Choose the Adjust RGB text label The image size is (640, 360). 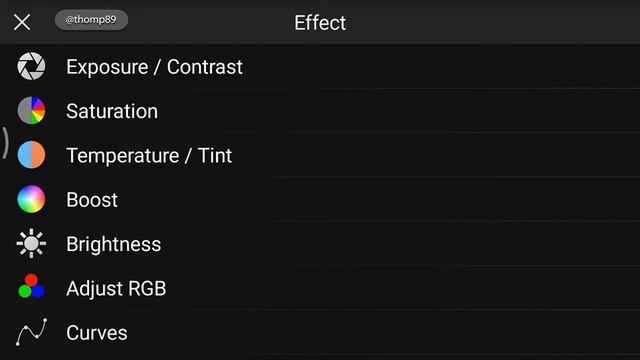pos(116,289)
